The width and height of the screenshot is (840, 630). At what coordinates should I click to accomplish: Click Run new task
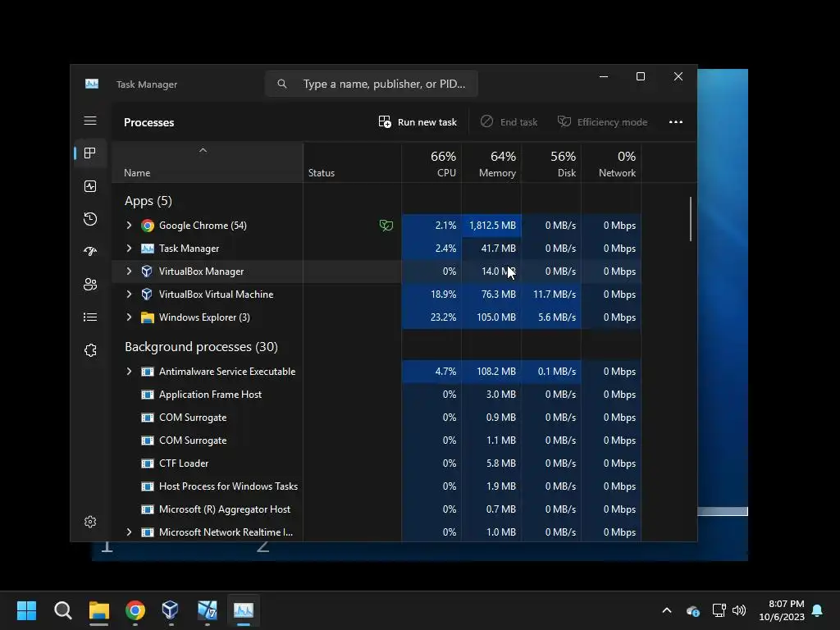point(418,122)
